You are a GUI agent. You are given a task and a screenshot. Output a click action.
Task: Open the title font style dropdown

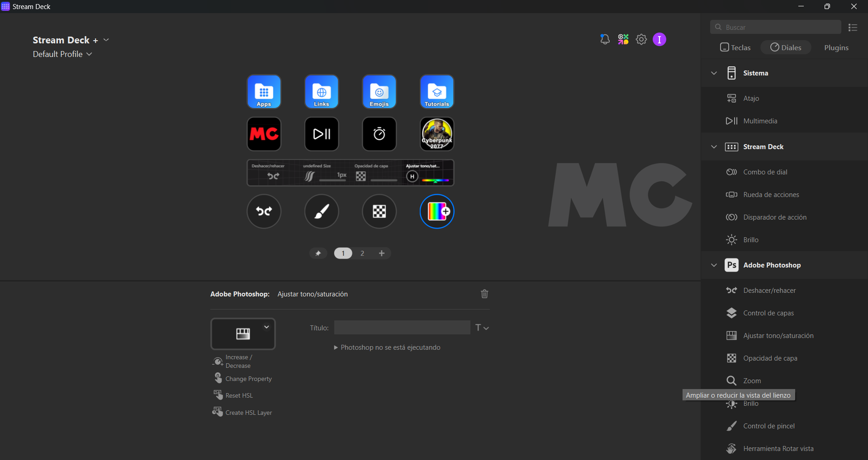click(x=482, y=328)
